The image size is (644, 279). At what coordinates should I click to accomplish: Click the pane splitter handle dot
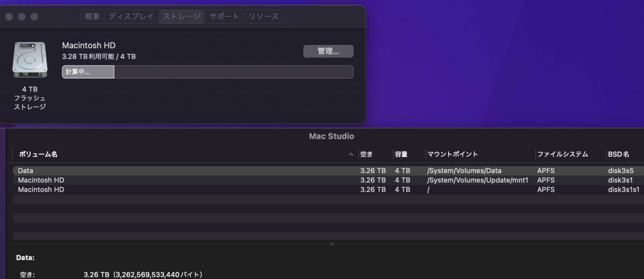tap(332, 244)
